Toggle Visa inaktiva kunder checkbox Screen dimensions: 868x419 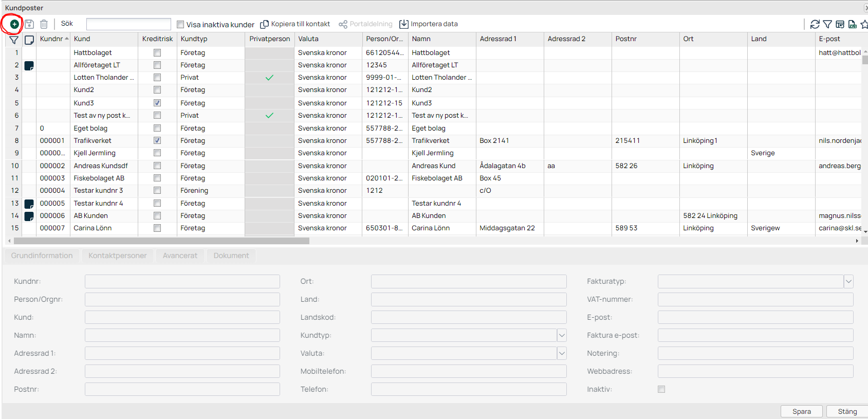coord(180,25)
